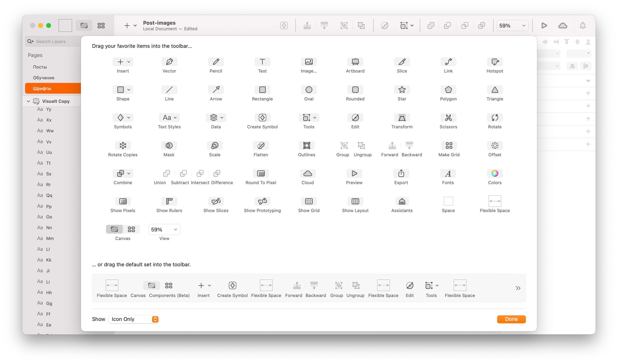Image resolution: width=618 pixels, height=364 pixels.
Task: Open the Show Icon Only dropdown
Action: coord(134,319)
